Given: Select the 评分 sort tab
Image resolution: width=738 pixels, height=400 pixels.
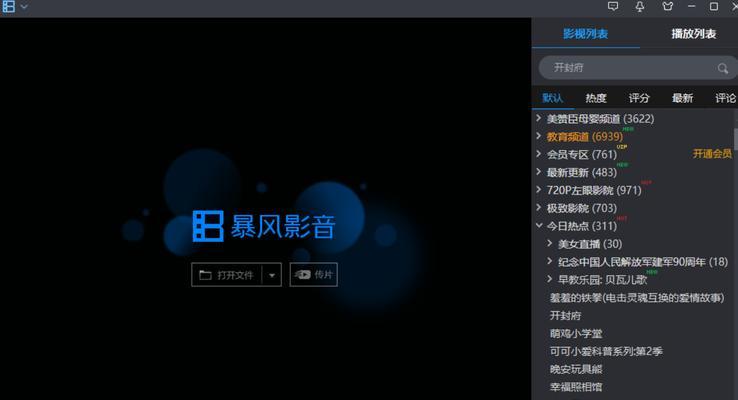Looking at the screenshot, I should 639,98.
